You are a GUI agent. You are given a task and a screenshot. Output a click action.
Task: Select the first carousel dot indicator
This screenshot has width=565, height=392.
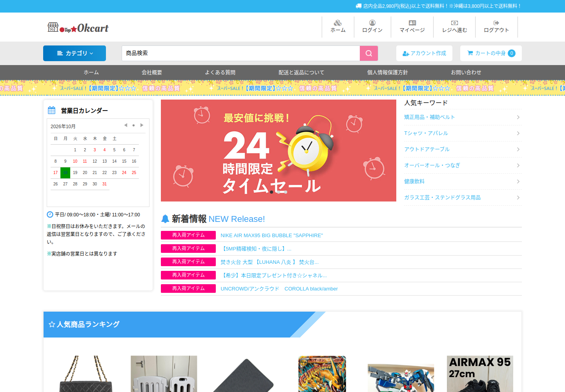[x=272, y=192]
